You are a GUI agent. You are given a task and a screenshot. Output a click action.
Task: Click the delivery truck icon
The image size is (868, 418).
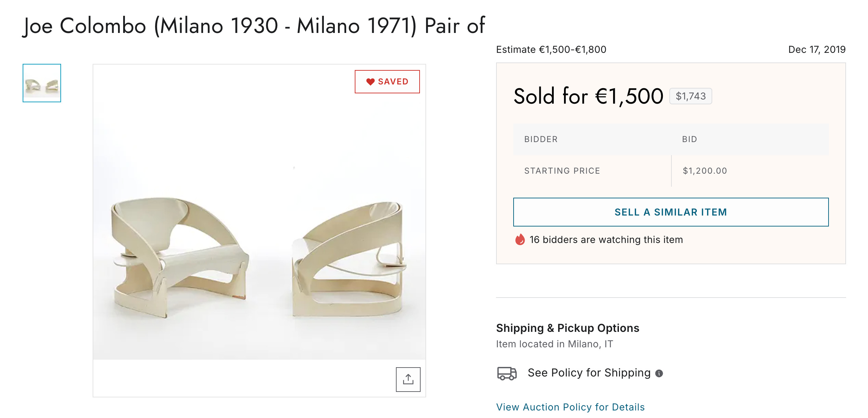(x=507, y=373)
